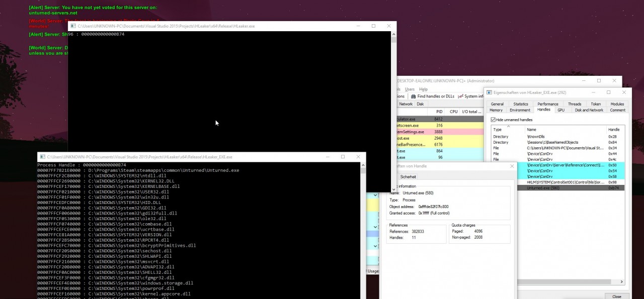Open the GPU tab
The image size is (644, 299).
(560, 110)
